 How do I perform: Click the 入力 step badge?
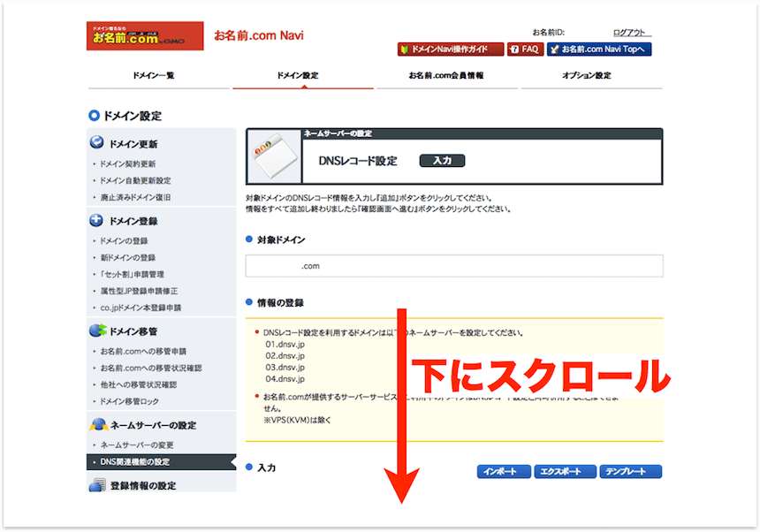[x=442, y=160]
